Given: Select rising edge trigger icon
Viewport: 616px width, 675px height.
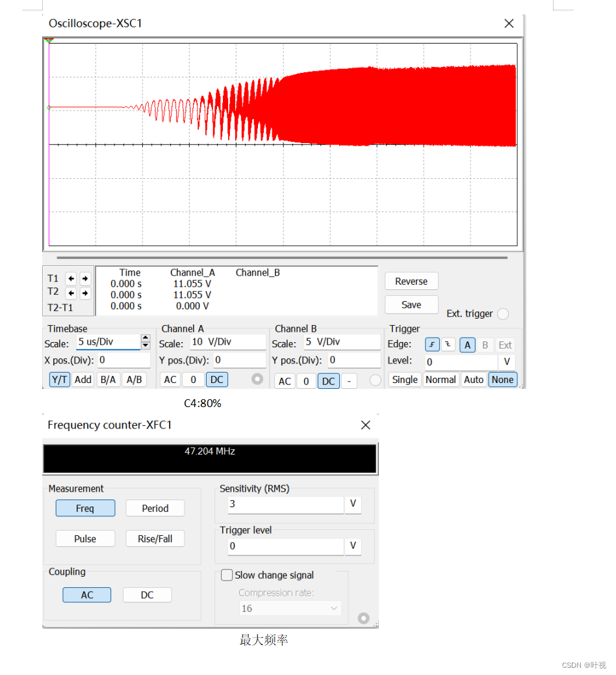Looking at the screenshot, I should point(432,345).
